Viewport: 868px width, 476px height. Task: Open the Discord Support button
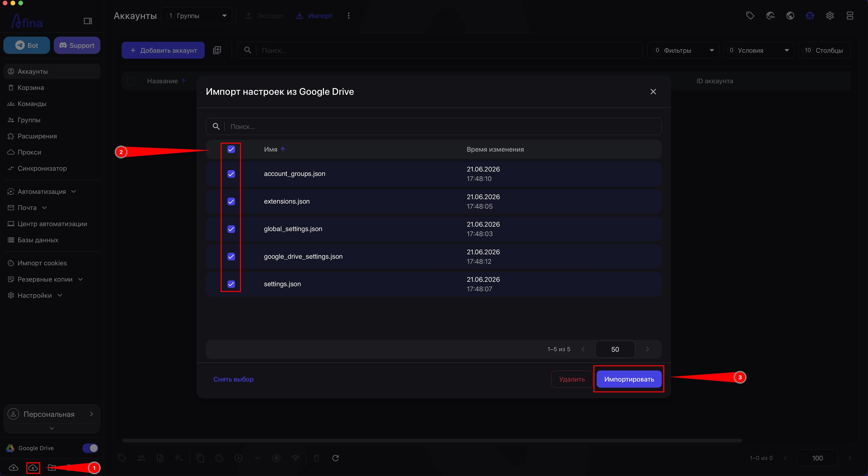point(77,45)
